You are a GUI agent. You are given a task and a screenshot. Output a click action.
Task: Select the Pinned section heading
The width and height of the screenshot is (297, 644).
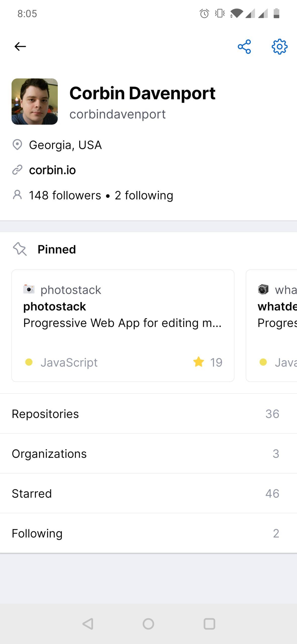[x=57, y=249]
